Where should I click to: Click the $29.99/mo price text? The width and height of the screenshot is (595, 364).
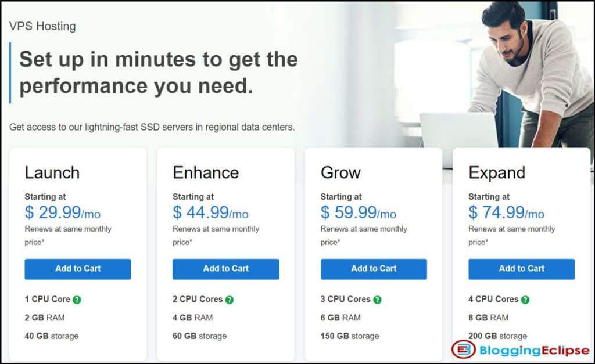63,213
